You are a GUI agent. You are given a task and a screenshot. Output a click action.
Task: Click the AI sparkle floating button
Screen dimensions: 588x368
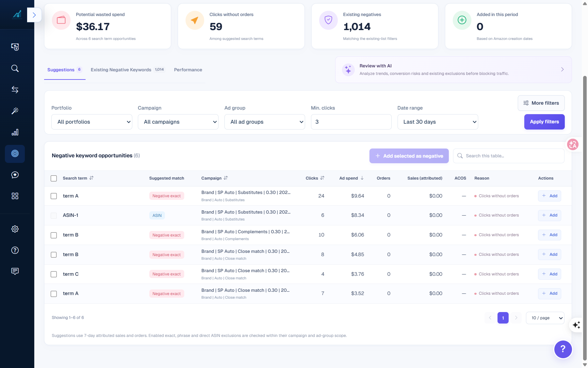pyautogui.click(x=576, y=325)
